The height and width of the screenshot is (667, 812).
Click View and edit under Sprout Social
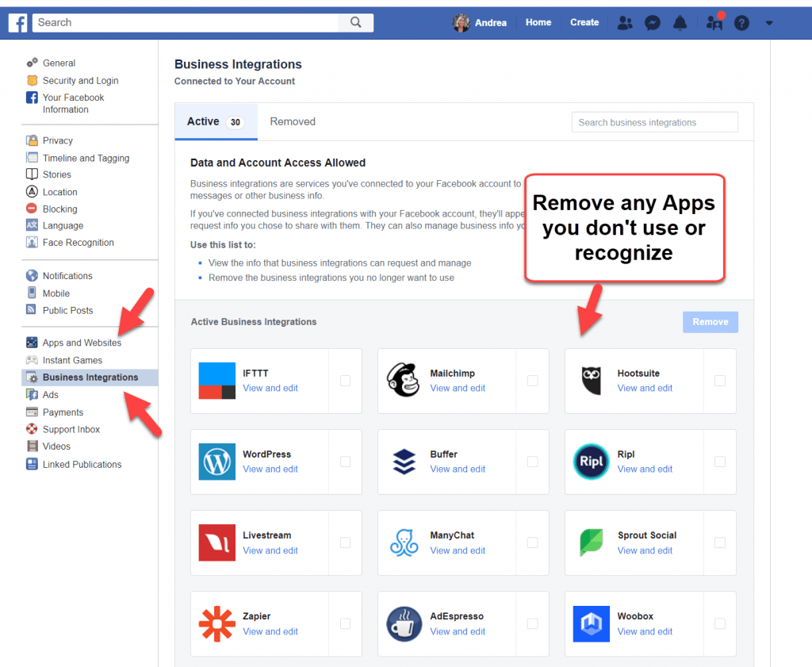coord(645,550)
